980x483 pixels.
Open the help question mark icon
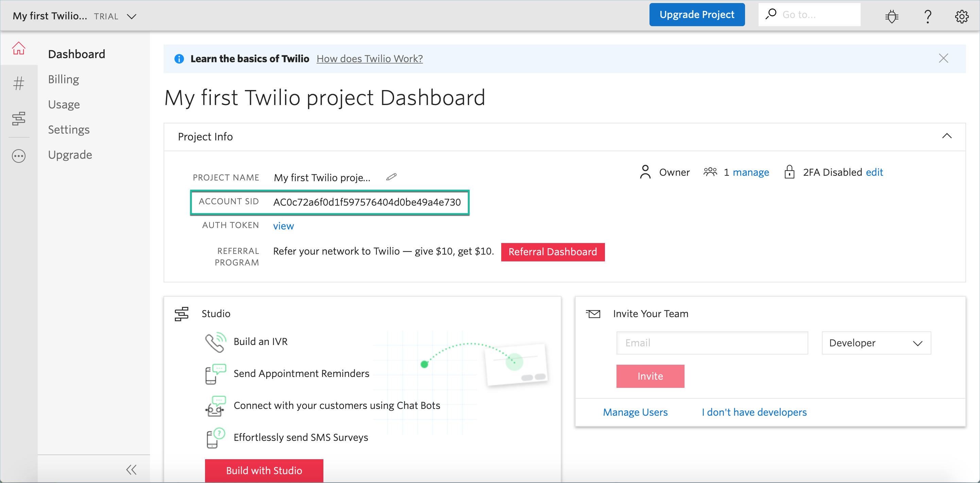[x=928, y=16]
